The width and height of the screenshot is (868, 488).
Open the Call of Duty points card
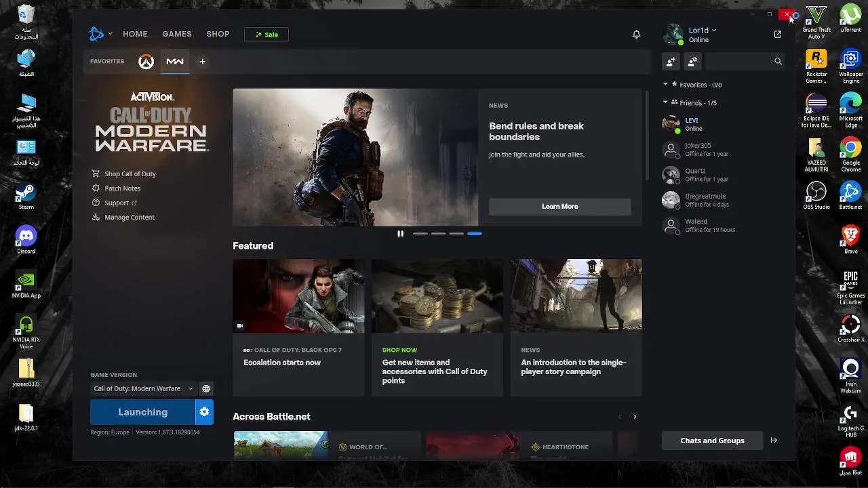click(x=437, y=327)
